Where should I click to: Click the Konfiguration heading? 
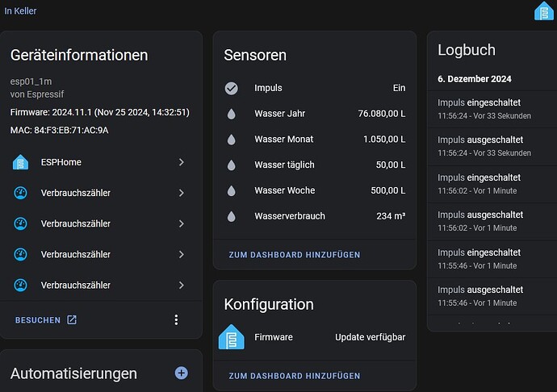coord(269,304)
